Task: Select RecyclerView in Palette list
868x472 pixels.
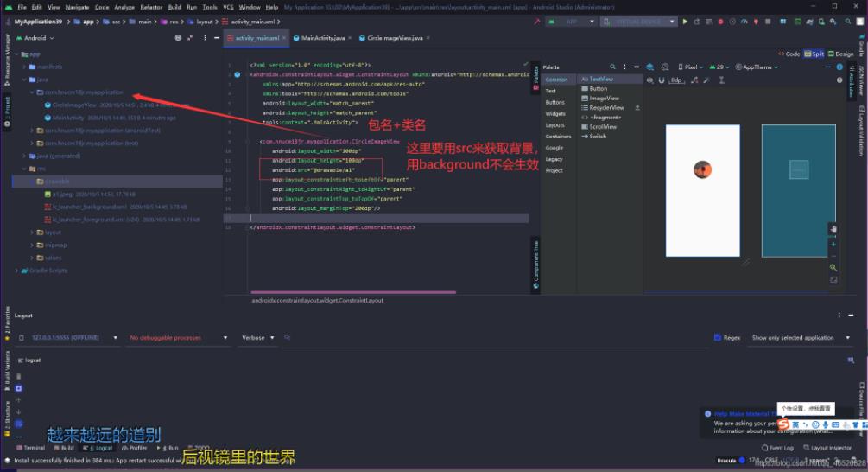Action: pyautogui.click(x=603, y=108)
